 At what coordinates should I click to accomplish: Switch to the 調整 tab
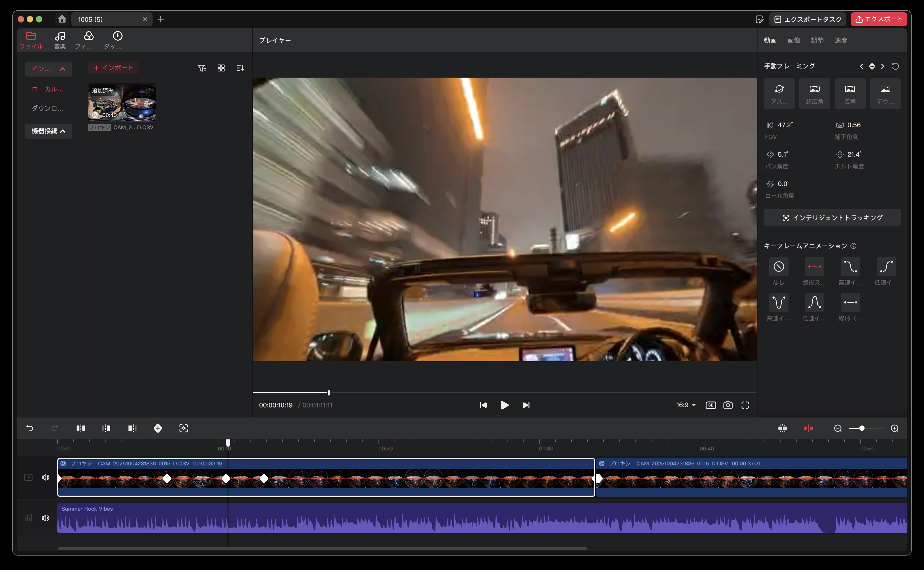pyautogui.click(x=817, y=40)
